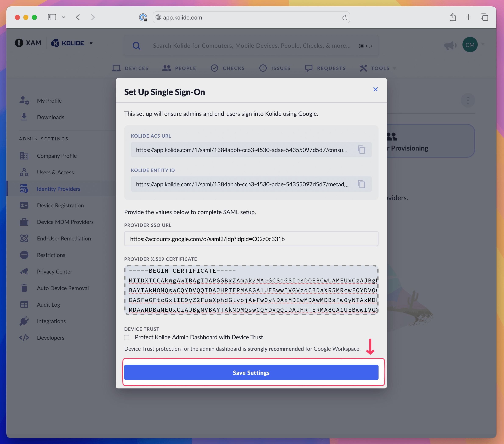Viewport: 504px width, 444px height.
Task: Click the Safari share icon
Action: (x=452, y=17)
